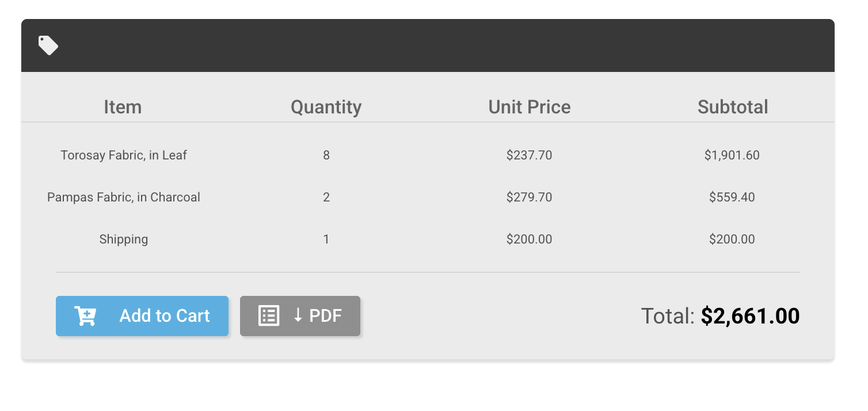Add the quote to cart
The height and width of the screenshot is (411, 868).
(x=142, y=316)
